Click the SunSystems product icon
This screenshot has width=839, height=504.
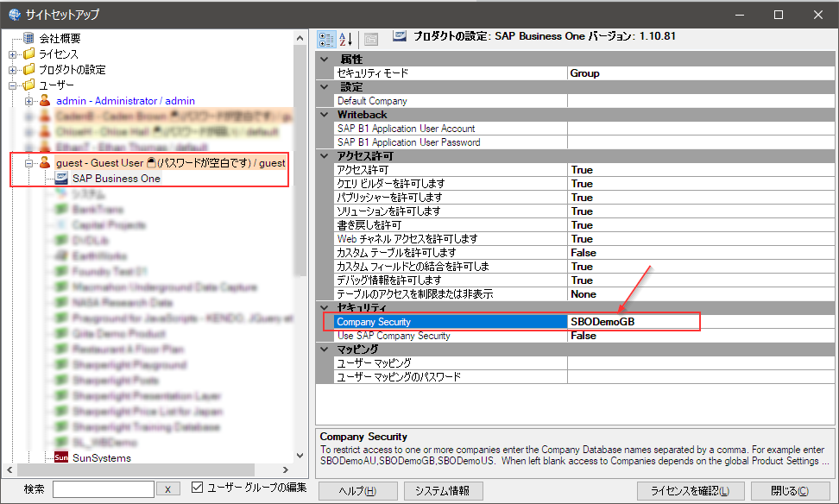tap(61, 457)
